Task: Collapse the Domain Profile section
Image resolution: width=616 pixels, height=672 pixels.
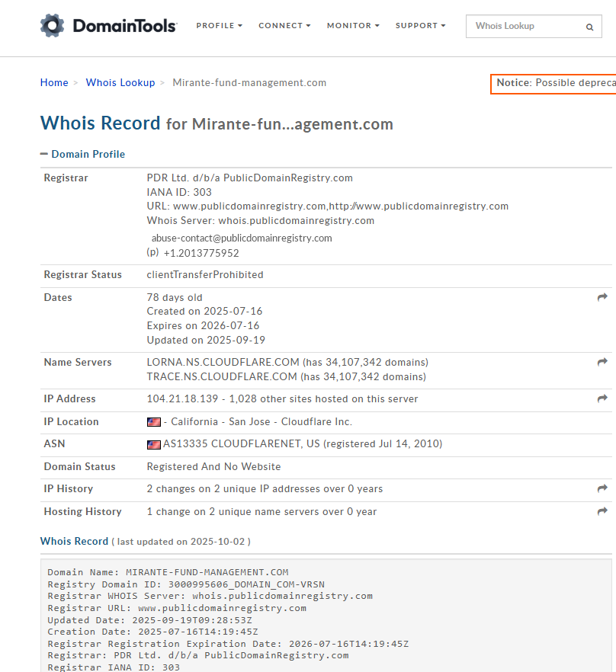Action: point(83,154)
